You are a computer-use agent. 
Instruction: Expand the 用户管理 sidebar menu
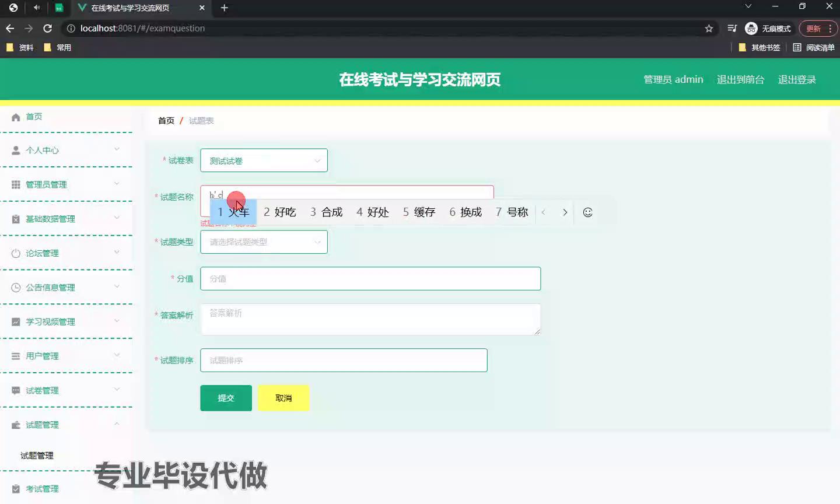coord(65,356)
